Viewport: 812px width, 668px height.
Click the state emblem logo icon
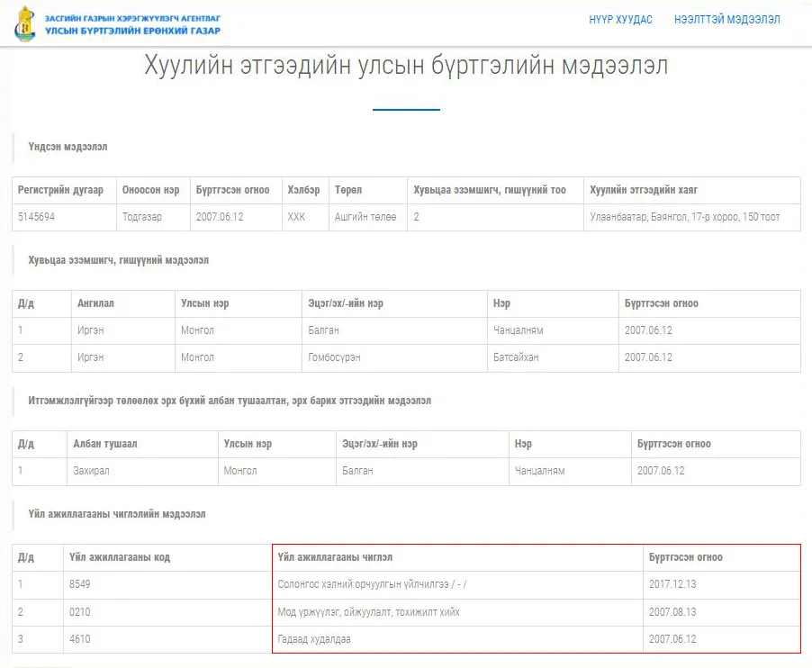tap(25, 23)
